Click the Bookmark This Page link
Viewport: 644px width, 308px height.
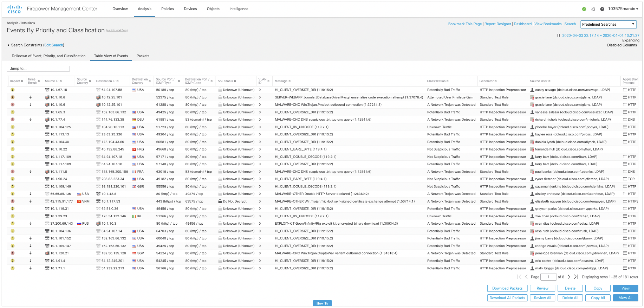465,24
